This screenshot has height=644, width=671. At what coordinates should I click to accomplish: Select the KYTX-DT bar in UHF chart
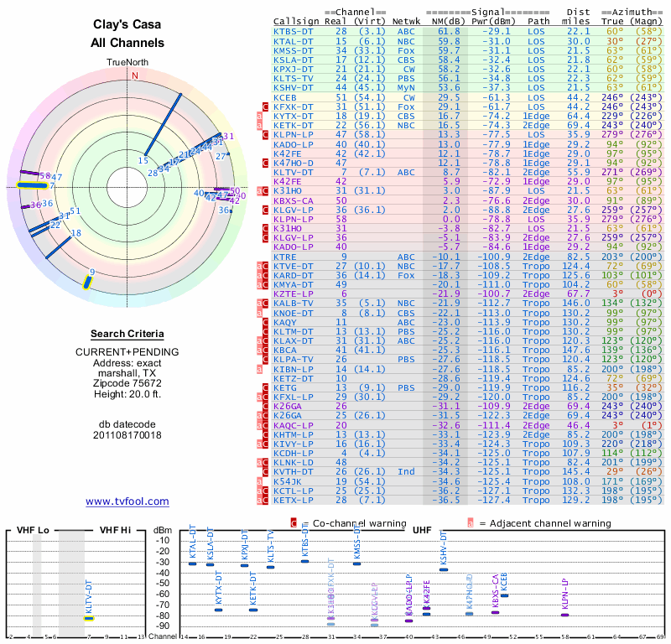219,610
